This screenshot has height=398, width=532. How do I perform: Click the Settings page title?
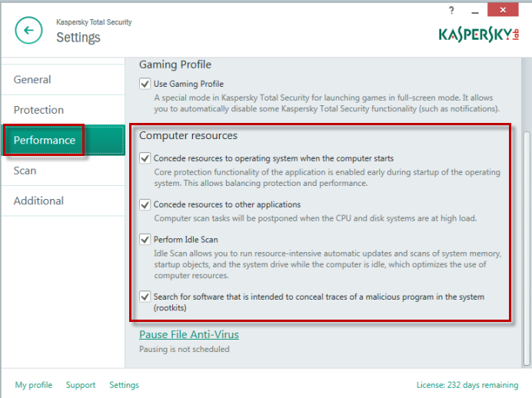(x=78, y=38)
